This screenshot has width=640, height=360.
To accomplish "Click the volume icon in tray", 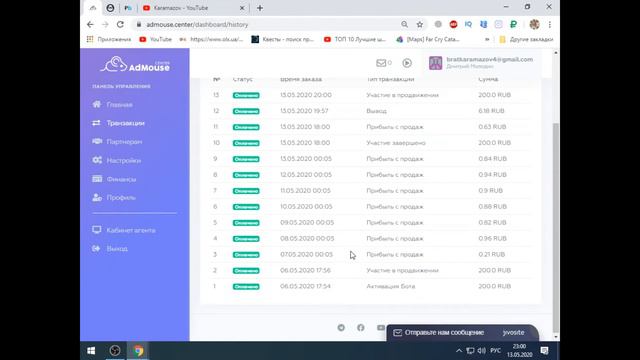I will pos(482,351).
